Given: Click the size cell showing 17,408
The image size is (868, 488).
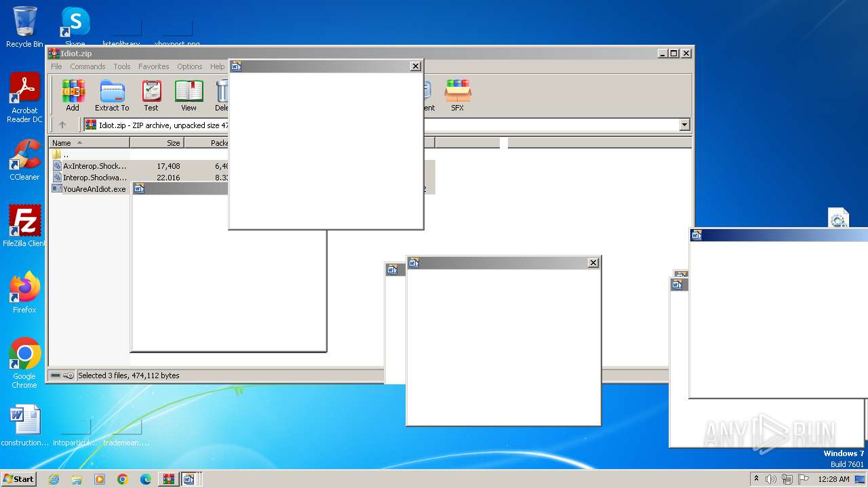Looking at the screenshot, I should 168,166.
